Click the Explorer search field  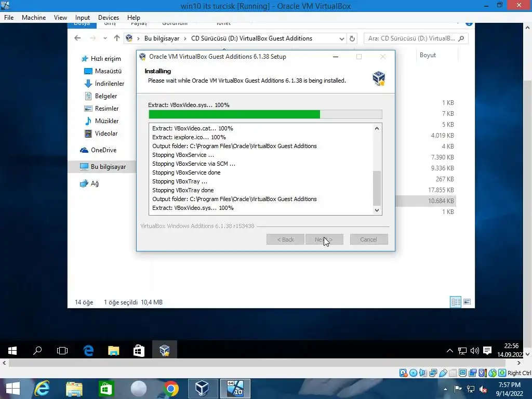point(416,38)
